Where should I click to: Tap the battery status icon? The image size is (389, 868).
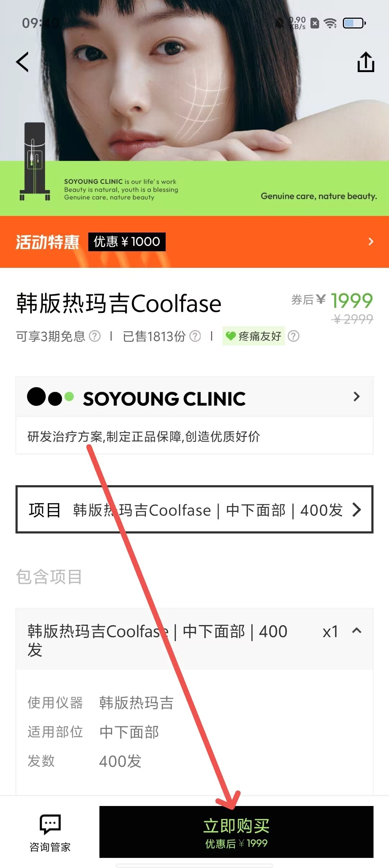354,23
